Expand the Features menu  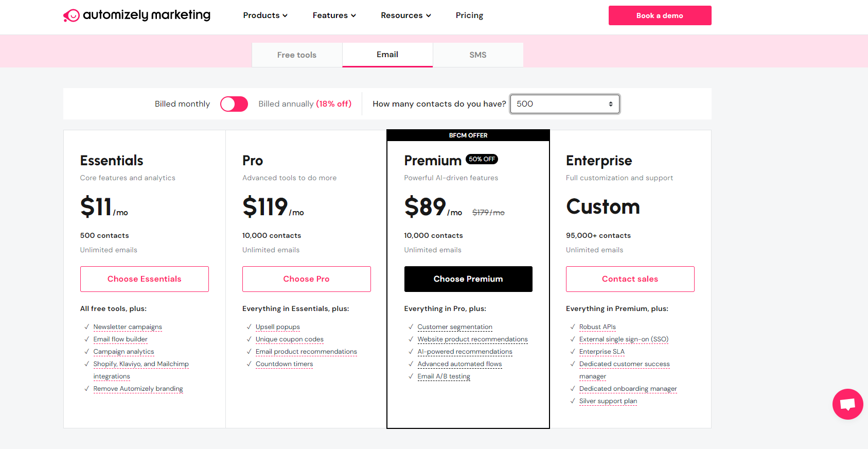coord(334,15)
